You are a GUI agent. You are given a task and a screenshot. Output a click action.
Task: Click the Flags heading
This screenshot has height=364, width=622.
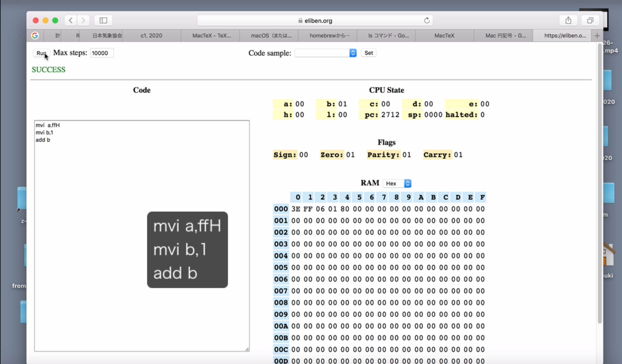pyautogui.click(x=386, y=142)
